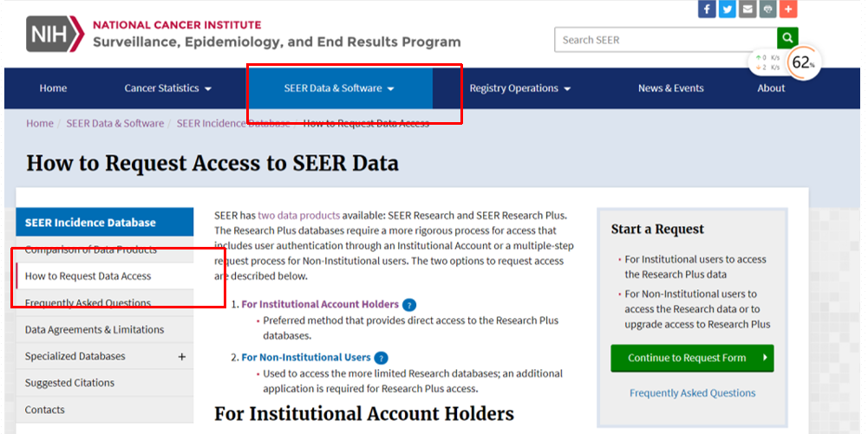Share page via Twitter icon
Image resolution: width=868 pixels, height=434 pixels.
coord(728,9)
